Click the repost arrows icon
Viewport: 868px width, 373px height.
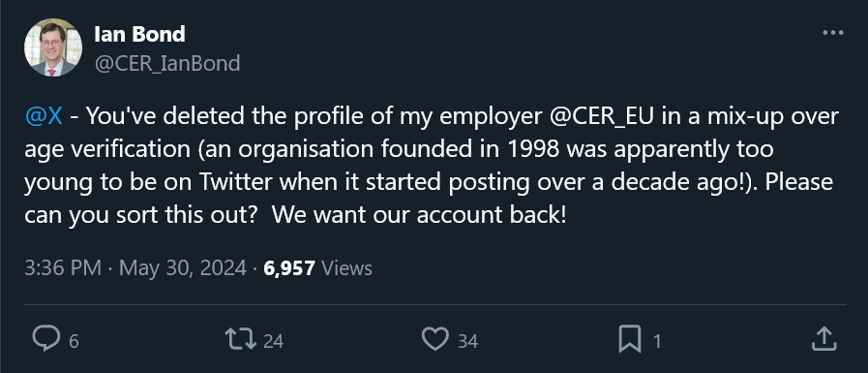click(x=241, y=339)
